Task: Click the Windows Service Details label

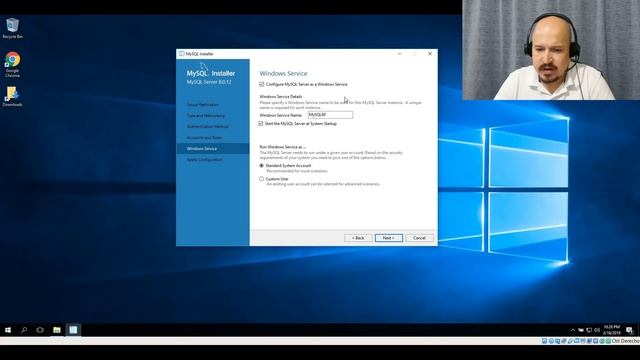Action: tap(281, 96)
